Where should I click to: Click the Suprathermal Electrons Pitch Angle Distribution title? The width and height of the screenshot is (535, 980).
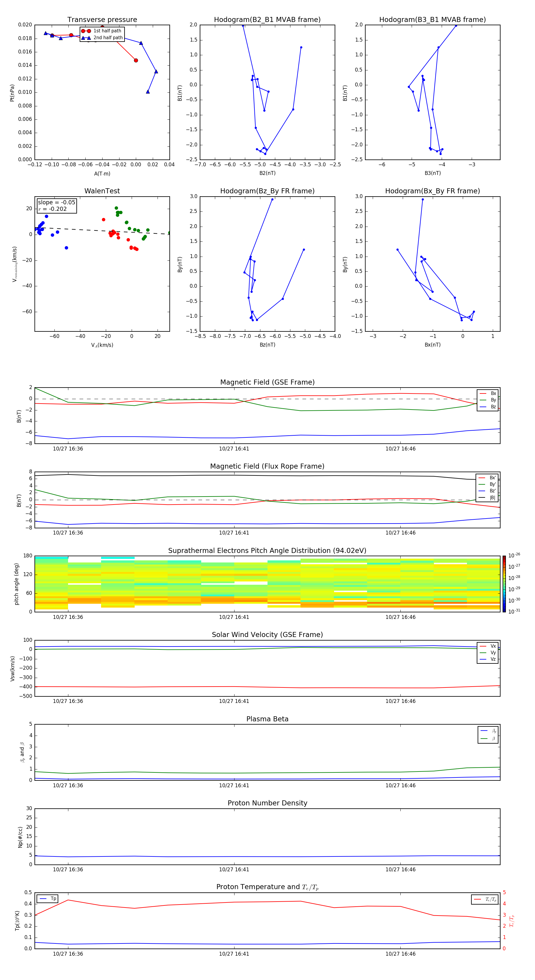tap(267, 551)
